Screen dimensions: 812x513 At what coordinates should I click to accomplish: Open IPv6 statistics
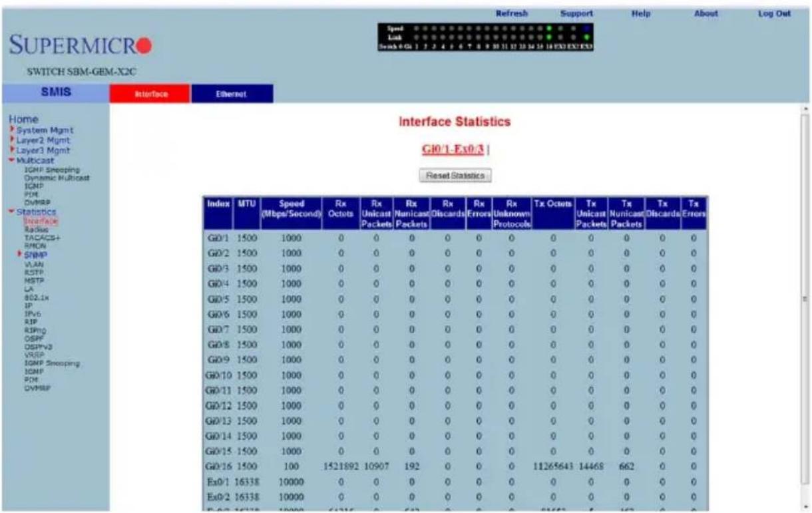(x=32, y=313)
